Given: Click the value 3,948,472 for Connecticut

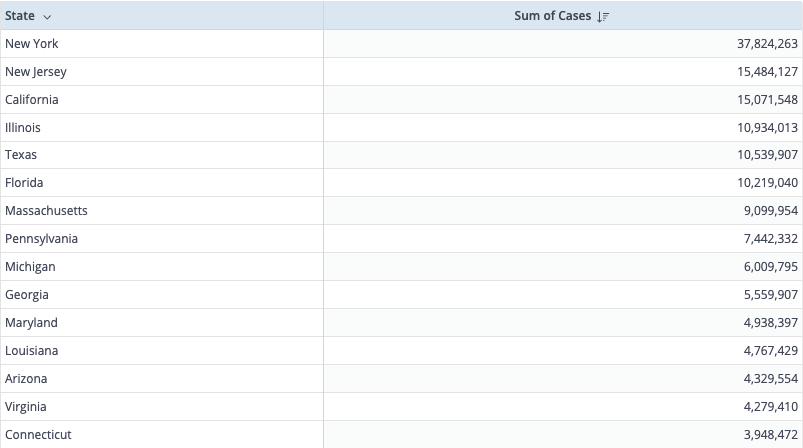Looking at the screenshot, I should click(x=771, y=435).
